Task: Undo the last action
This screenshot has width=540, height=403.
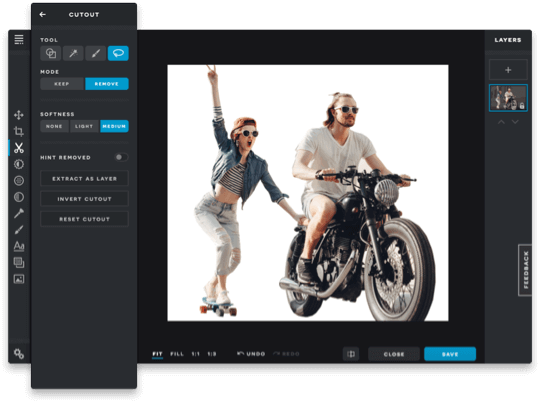Action: 251,354
